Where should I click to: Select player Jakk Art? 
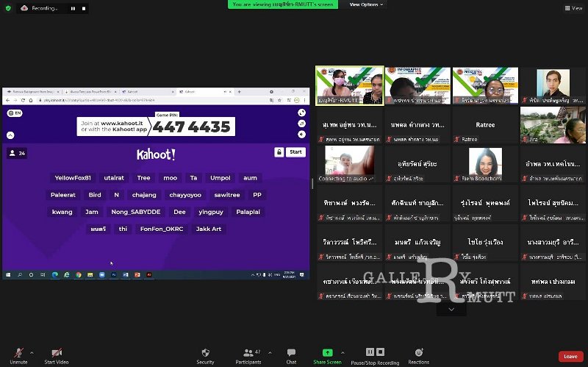[x=209, y=229]
